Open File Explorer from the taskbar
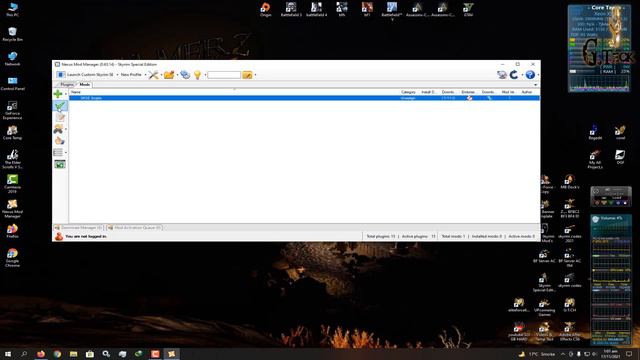Viewport: 640px width, 360px height. (73, 354)
